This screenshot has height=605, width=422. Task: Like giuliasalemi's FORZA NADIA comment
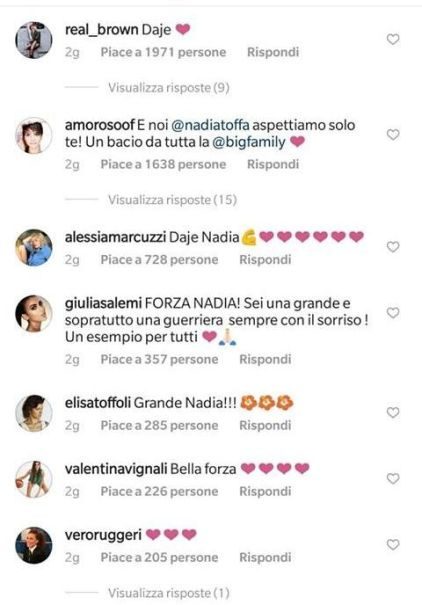(x=393, y=313)
